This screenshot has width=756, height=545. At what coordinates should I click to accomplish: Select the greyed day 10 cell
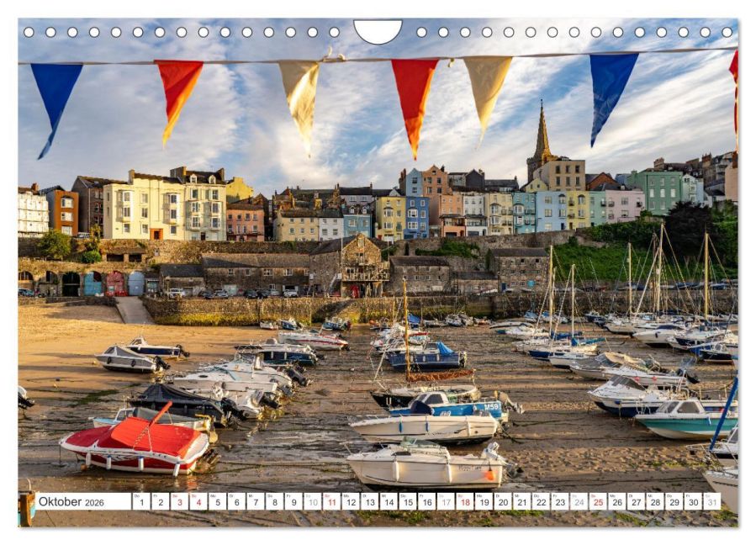[313, 501]
